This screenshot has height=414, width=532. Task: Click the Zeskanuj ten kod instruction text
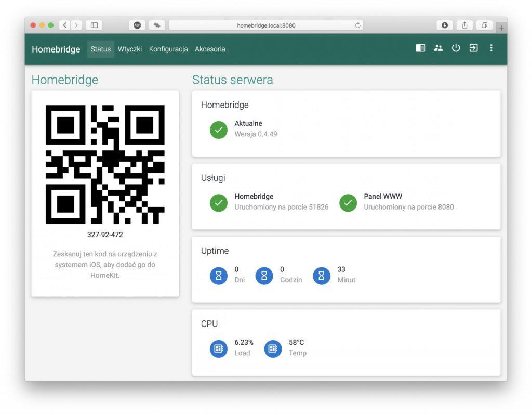pyautogui.click(x=105, y=265)
